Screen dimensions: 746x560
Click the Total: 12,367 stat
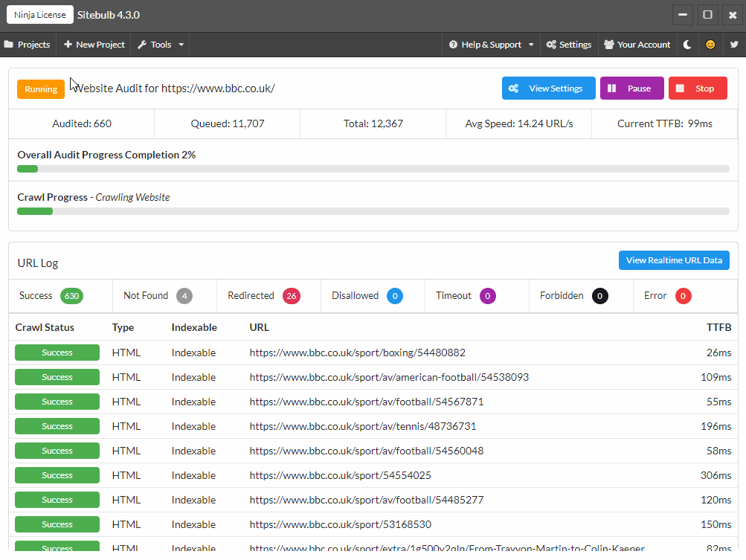coord(373,123)
